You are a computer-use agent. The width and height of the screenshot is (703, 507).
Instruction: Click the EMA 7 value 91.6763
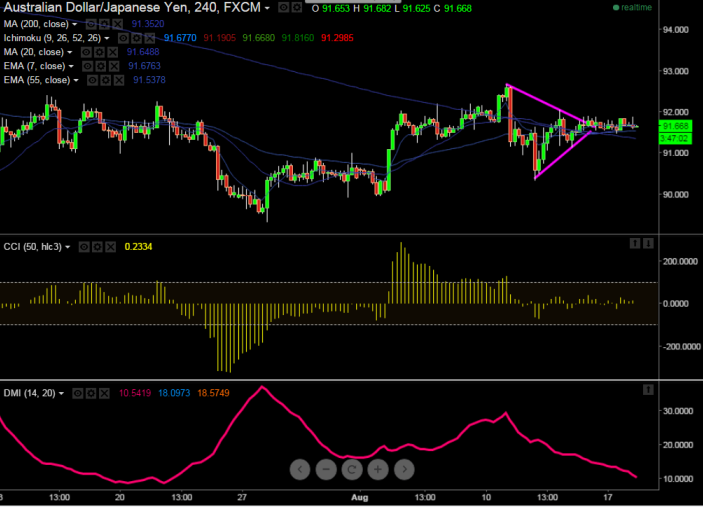coord(144,66)
